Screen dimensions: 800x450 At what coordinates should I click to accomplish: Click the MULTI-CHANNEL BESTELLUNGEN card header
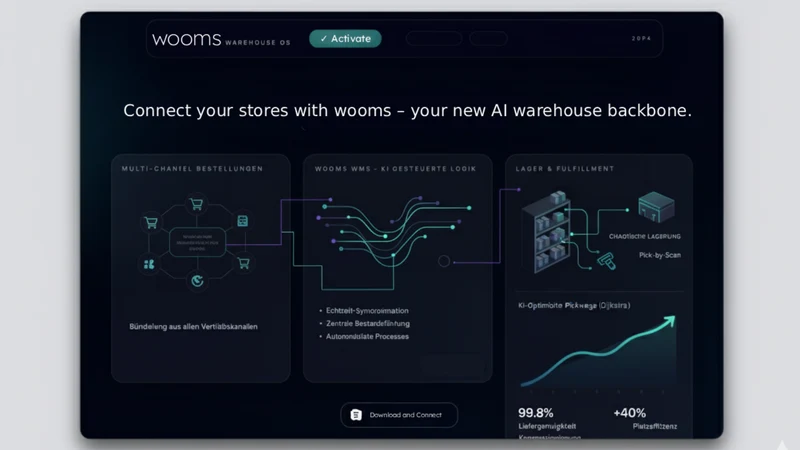click(192, 169)
